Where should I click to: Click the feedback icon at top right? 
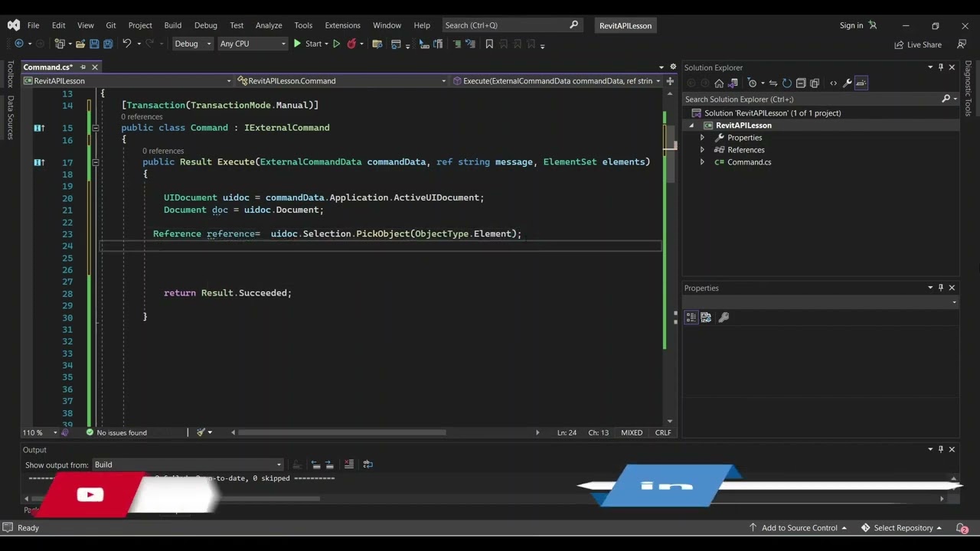click(962, 44)
